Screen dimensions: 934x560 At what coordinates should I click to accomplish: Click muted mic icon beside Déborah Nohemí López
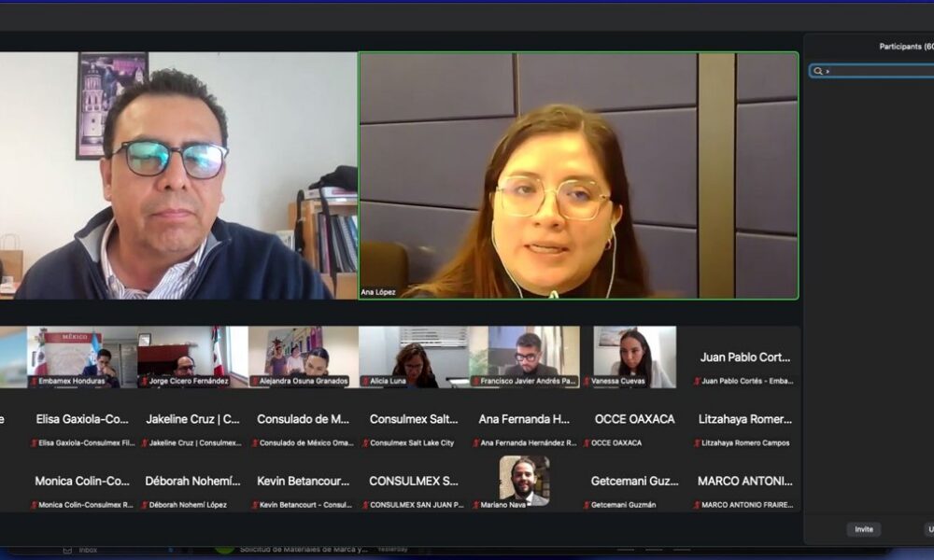pos(144,505)
